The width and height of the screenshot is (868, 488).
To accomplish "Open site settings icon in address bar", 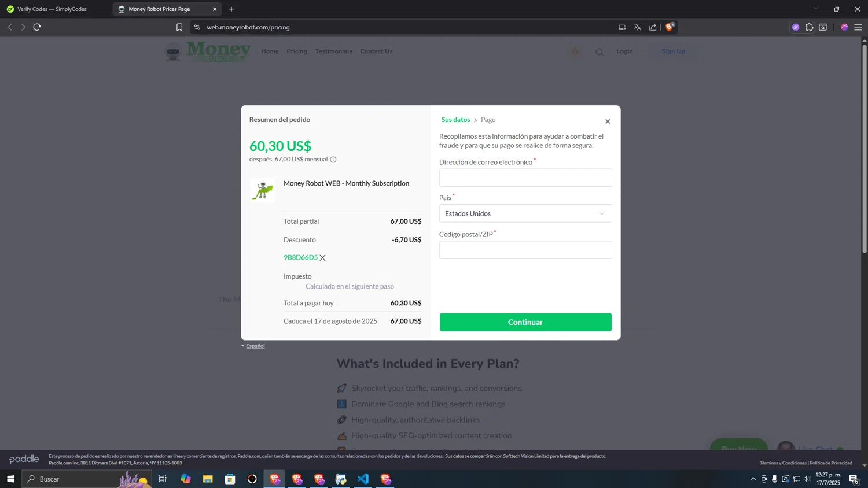I will 197,27.
